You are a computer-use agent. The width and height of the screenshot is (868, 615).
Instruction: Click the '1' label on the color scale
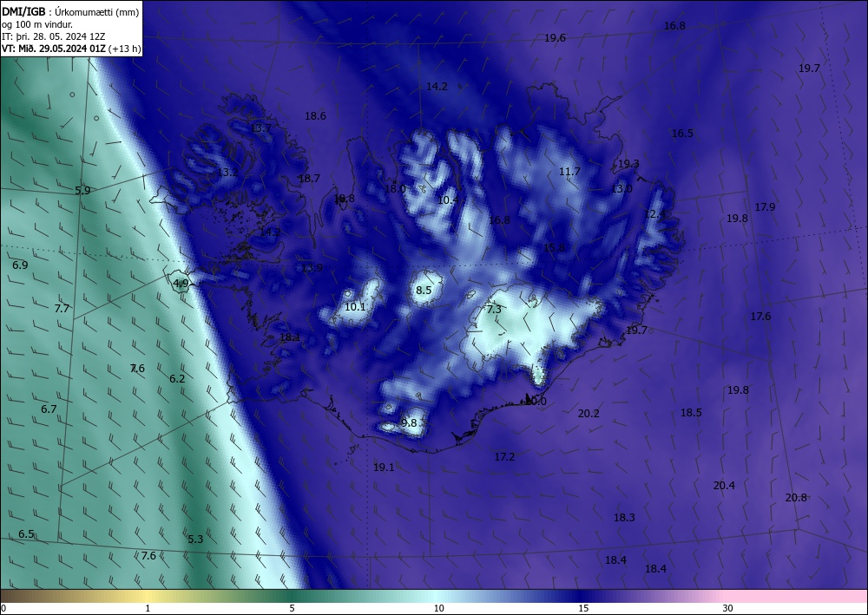(148, 608)
